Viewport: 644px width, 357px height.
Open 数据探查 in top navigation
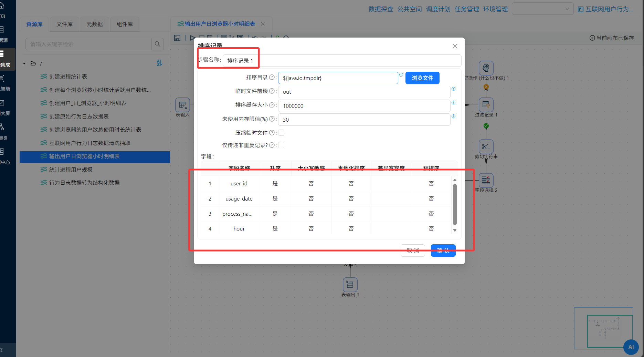[381, 9]
